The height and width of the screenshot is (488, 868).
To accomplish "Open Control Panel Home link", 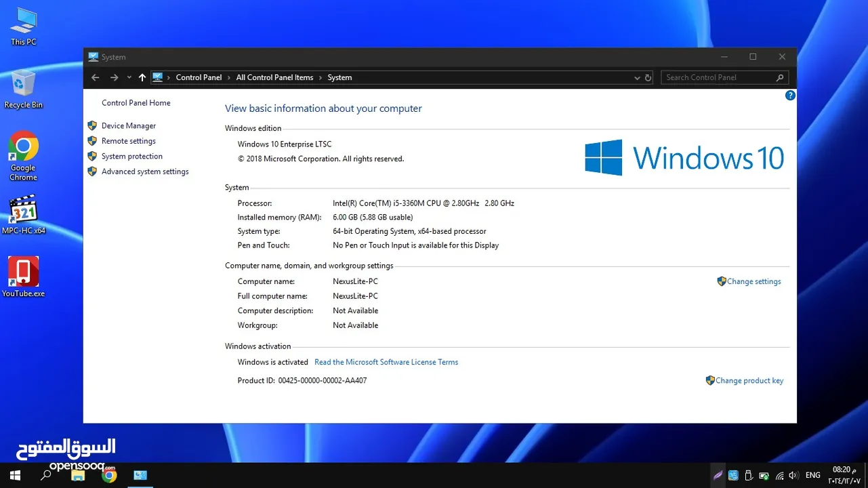I will pyautogui.click(x=136, y=103).
